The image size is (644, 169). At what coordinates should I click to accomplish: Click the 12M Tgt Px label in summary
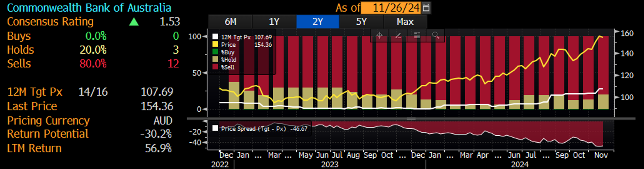tap(34, 92)
